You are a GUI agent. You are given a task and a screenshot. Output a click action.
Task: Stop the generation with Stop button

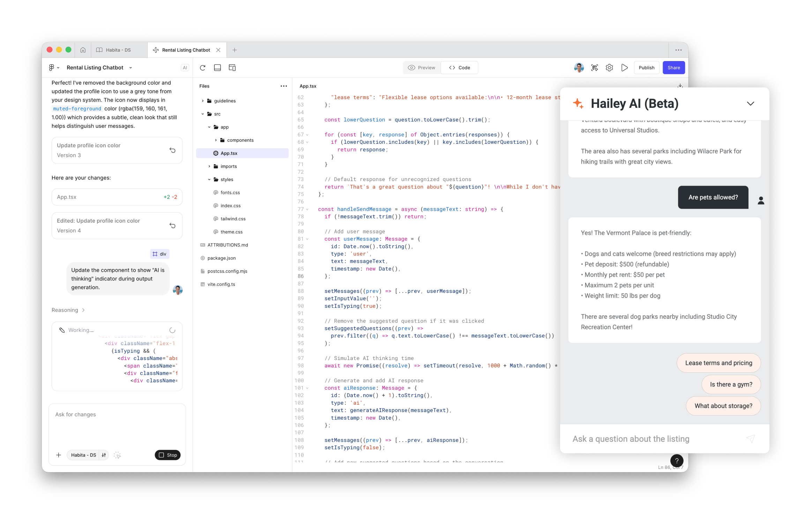(x=167, y=455)
